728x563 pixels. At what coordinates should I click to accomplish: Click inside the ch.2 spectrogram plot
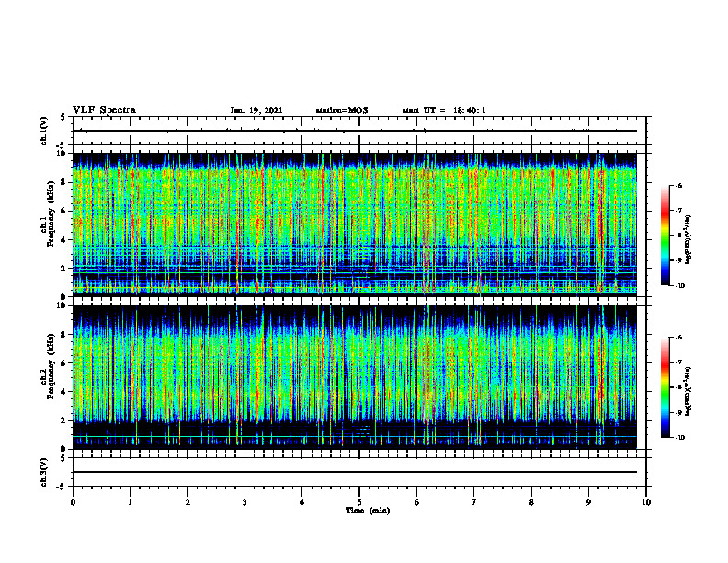click(x=355, y=377)
